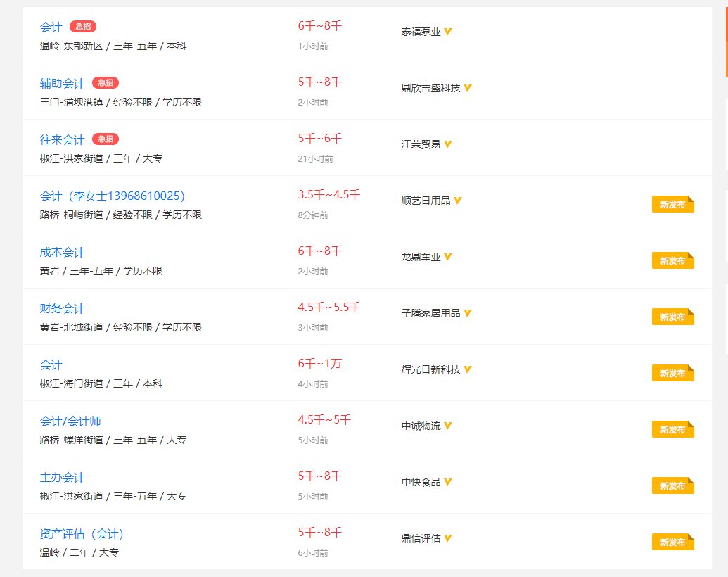Open the 往来会计 job listing
Image resolution: width=728 pixels, height=577 pixels.
[x=62, y=139]
